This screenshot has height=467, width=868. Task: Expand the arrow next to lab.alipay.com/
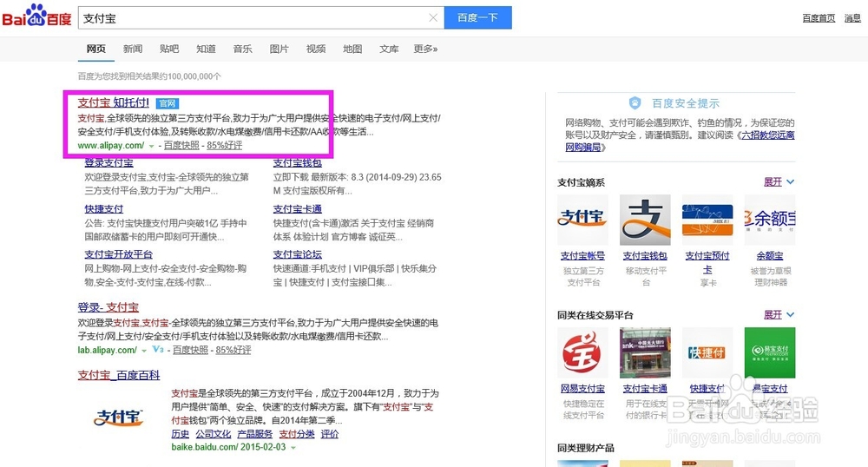(x=144, y=351)
